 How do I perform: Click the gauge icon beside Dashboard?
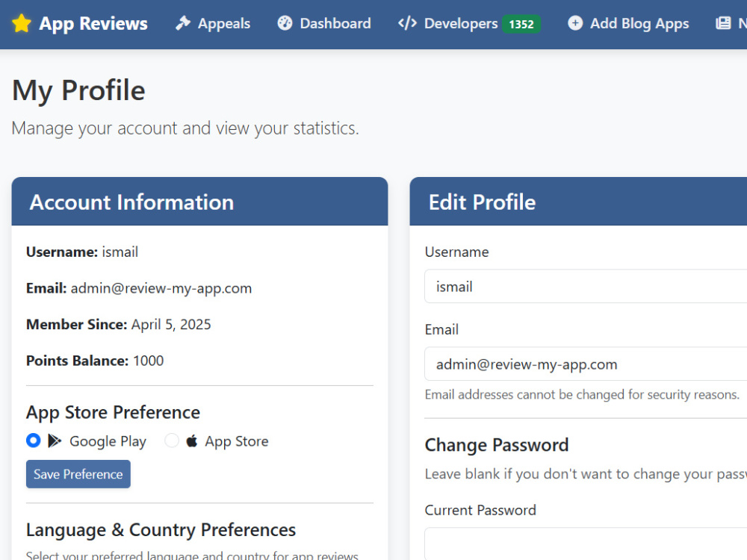(285, 23)
